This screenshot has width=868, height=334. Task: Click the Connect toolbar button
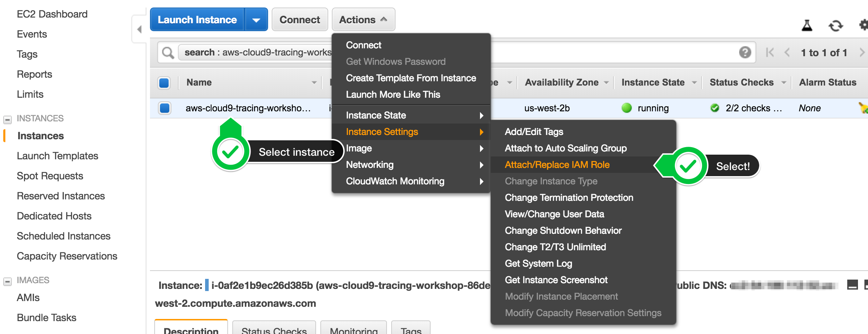point(300,20)
